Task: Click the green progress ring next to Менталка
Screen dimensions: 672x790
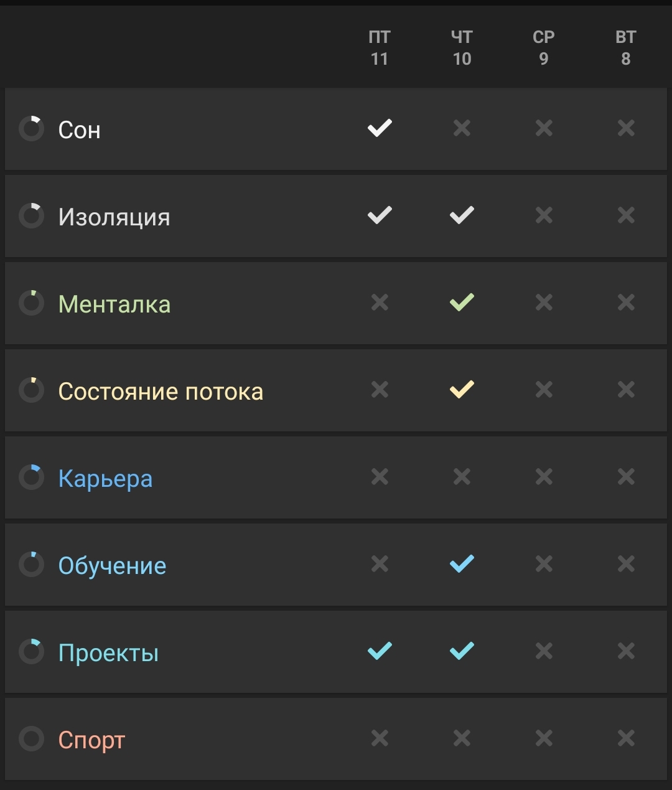Action: coord(31,303)
